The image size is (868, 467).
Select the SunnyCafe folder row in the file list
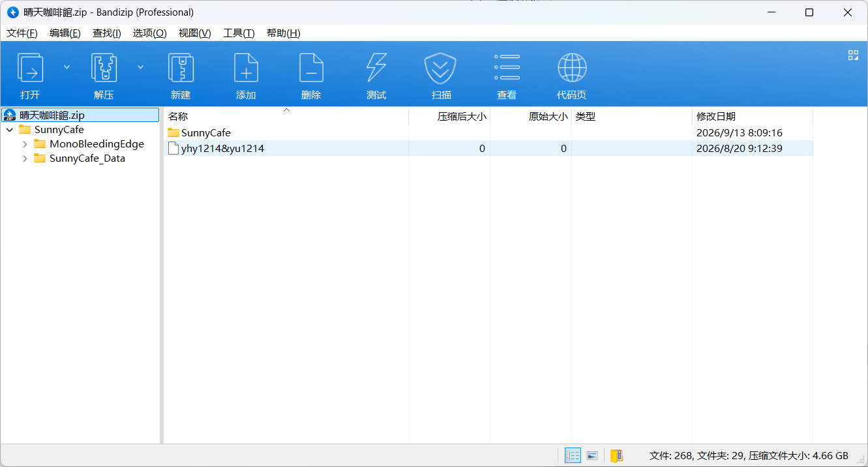click(488, 132)
